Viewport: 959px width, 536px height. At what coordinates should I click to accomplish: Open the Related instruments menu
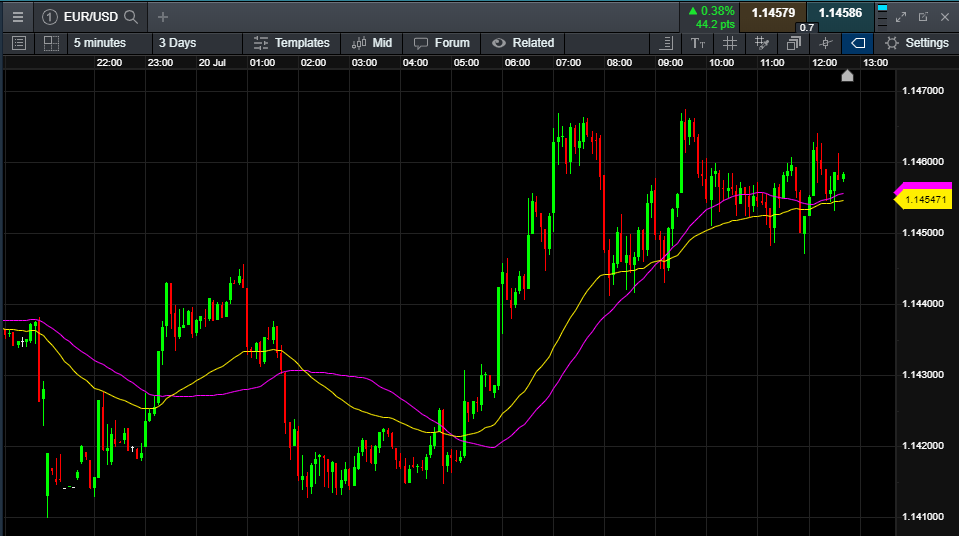point(523,43)
